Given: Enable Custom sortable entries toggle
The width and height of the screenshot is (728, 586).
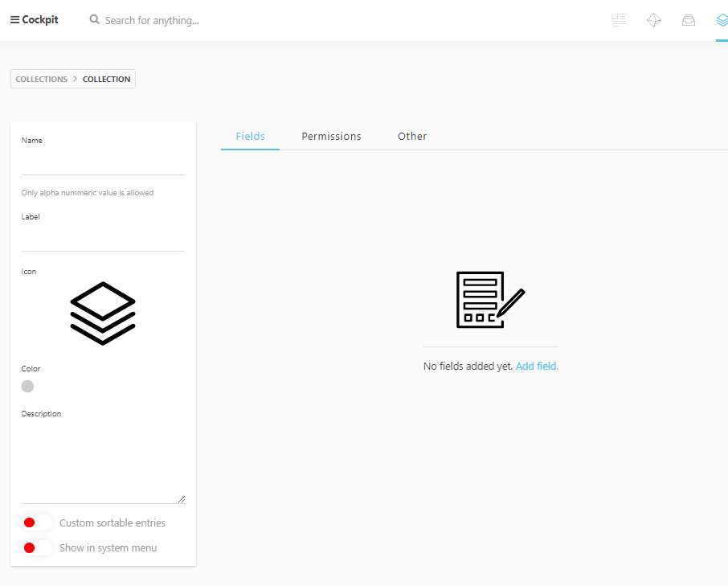Looking at the screenshot, I should [x=37, y=522].
